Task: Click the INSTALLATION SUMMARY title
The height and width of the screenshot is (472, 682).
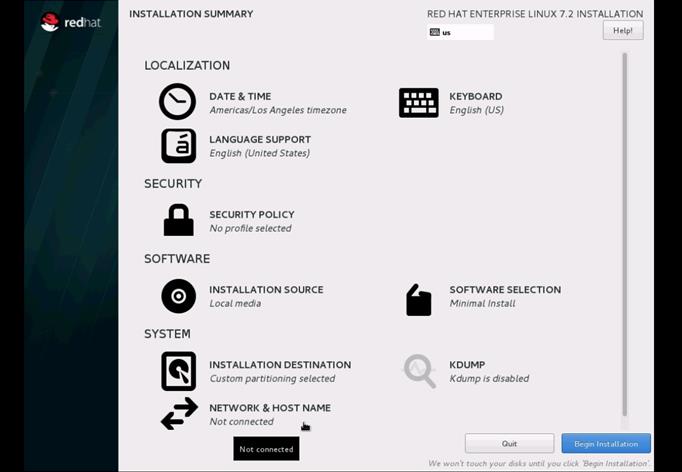Action: pyautogui.click(x=191, y=14)
